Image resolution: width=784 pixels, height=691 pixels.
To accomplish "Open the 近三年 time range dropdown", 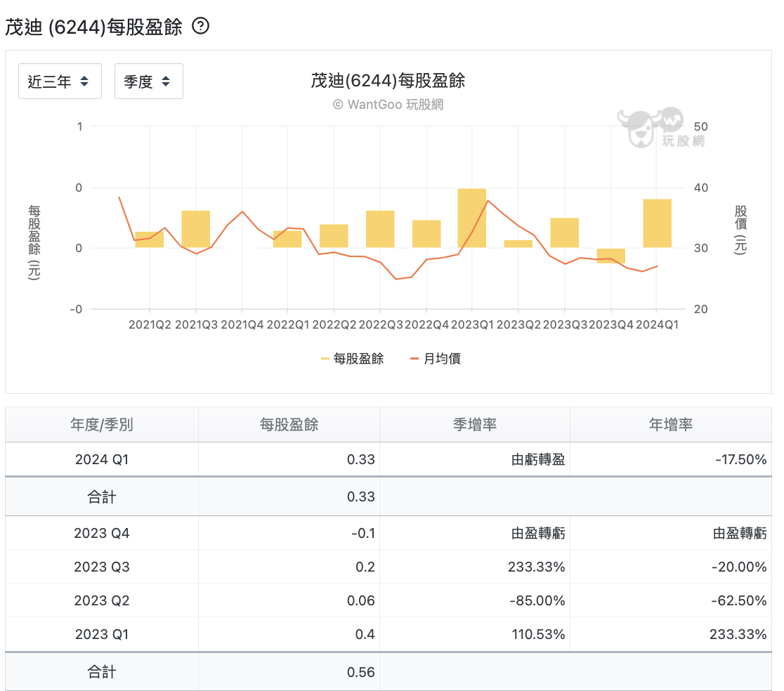I will [60, 81].
